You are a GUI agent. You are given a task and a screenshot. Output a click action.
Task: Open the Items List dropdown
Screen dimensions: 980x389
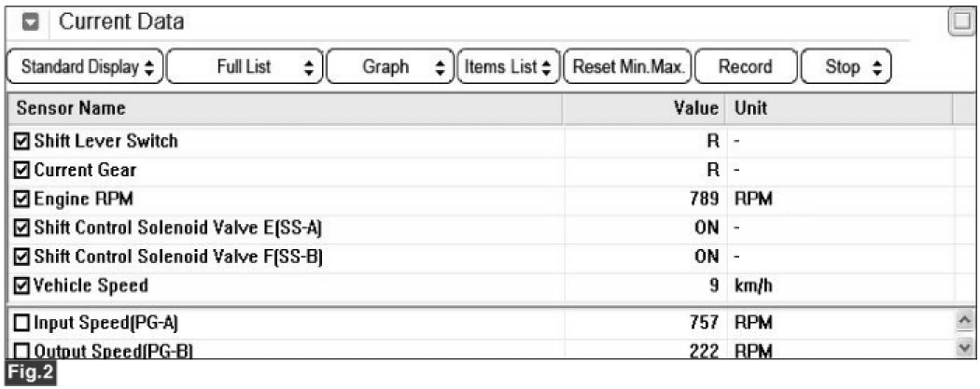point(509,67)
